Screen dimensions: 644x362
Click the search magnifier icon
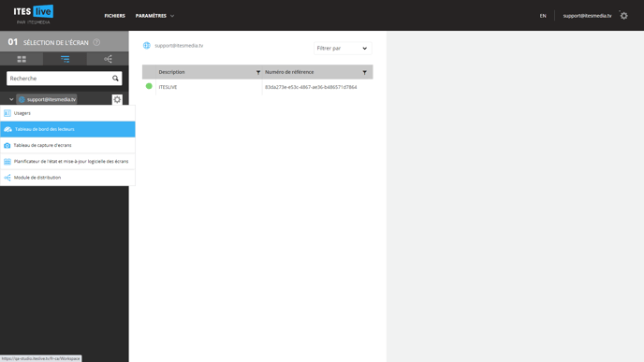[x=115, y=79]
